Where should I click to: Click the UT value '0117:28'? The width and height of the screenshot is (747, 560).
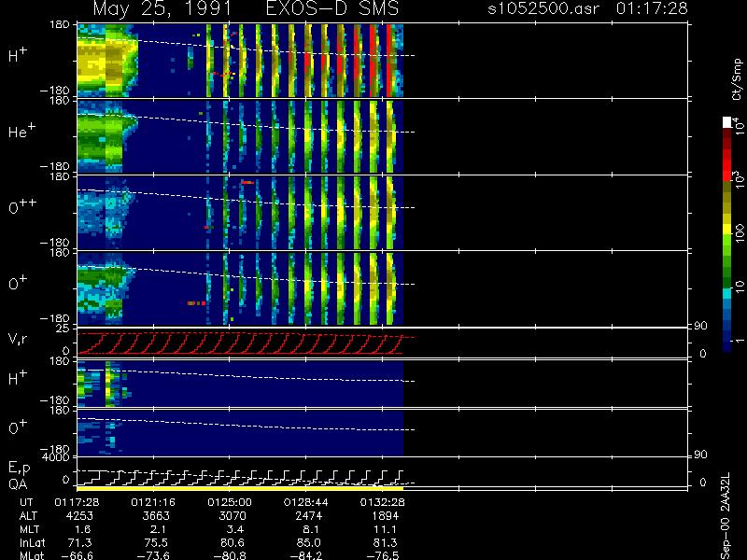pyautogui.click(x=77, y=502)
